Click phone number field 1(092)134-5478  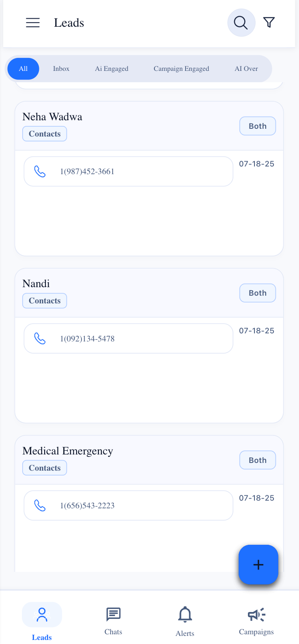tap(128, 338)
